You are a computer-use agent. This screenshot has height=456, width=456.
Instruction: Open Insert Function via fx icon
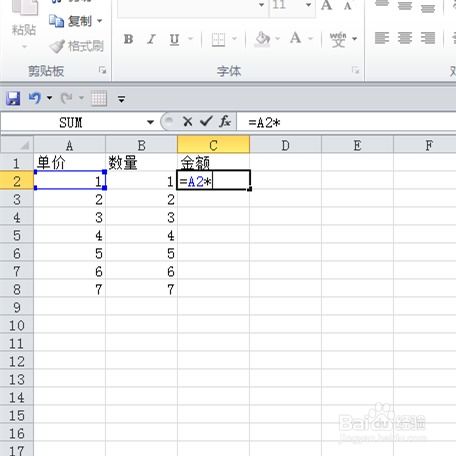(225, 122)
